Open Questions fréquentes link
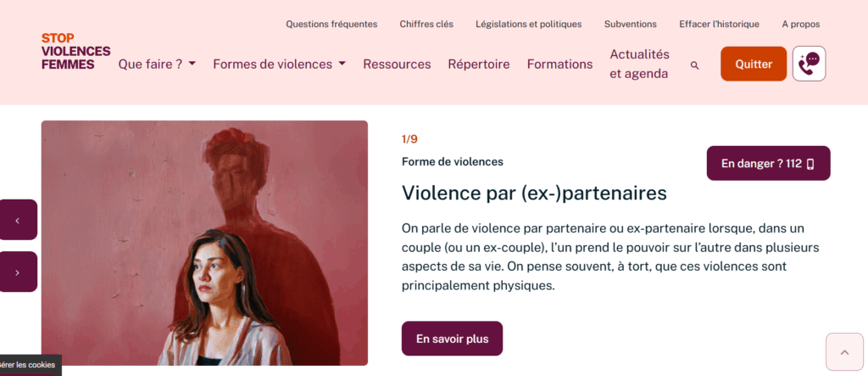 click(x=331, y=25)
